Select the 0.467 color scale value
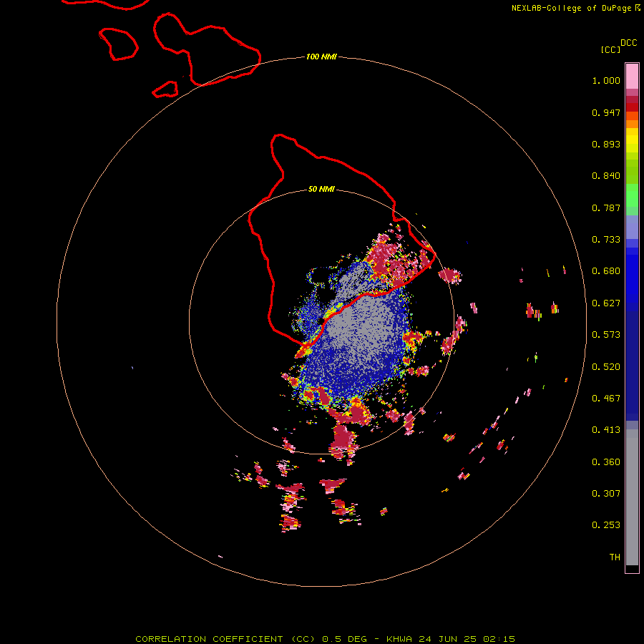Screen dimensions: 644x644 pos(606,399)
